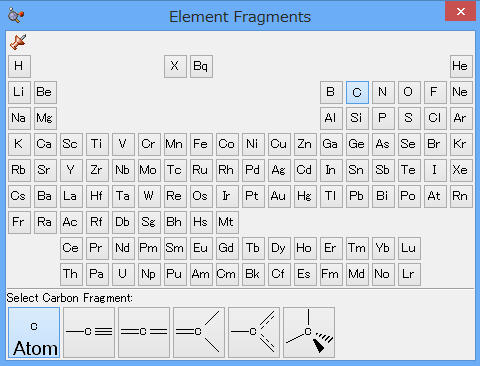The width and height of the screenshot is (480, 366).
Task: Choose Meitnerium (Mt) element
Action: pos(227,222)
